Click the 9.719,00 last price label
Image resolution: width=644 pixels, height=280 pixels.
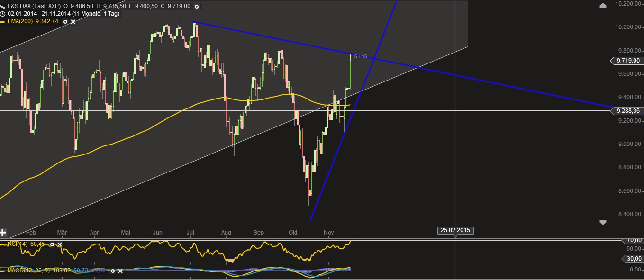628,61
